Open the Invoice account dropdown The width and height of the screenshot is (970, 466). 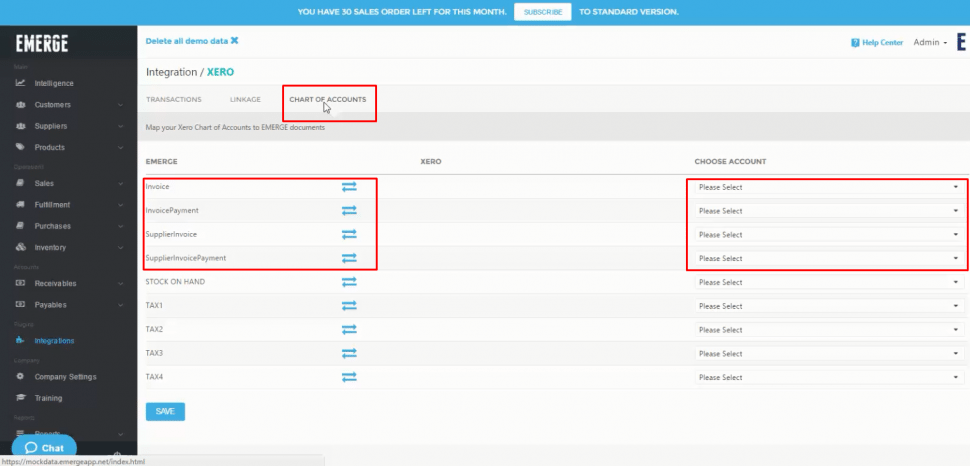click(829, 187)
